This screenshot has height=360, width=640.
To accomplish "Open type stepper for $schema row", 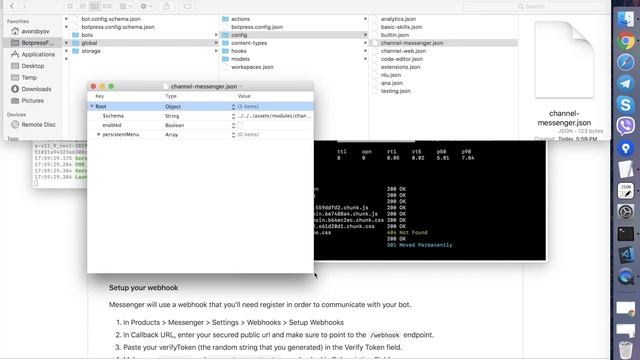I will (x=233, y=116).
